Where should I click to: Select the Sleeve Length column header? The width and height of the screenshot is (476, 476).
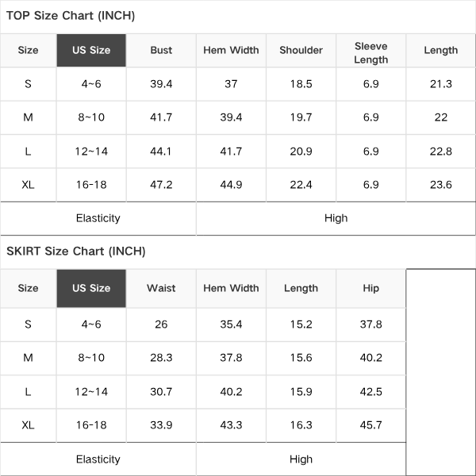coord(370,53)
